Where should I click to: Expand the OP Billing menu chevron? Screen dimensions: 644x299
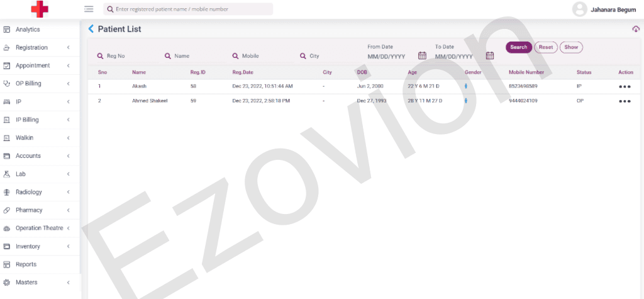[x=68, y=84]
